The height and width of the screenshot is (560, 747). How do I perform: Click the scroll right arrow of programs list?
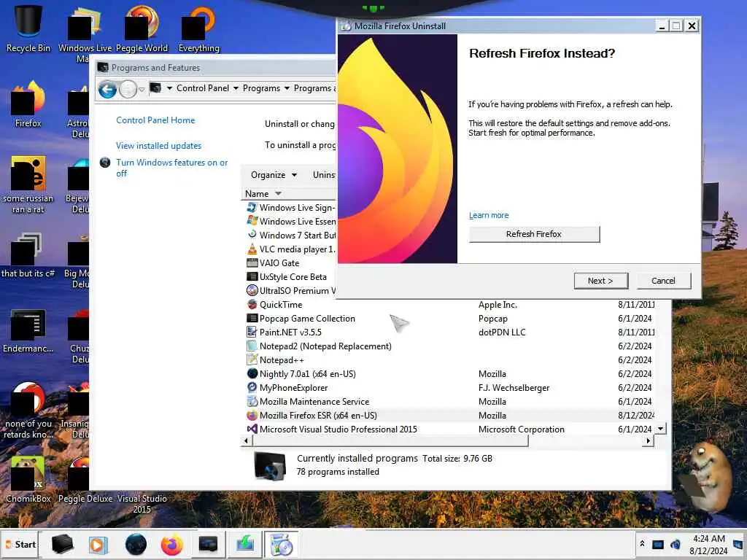[x=648, y=441]
